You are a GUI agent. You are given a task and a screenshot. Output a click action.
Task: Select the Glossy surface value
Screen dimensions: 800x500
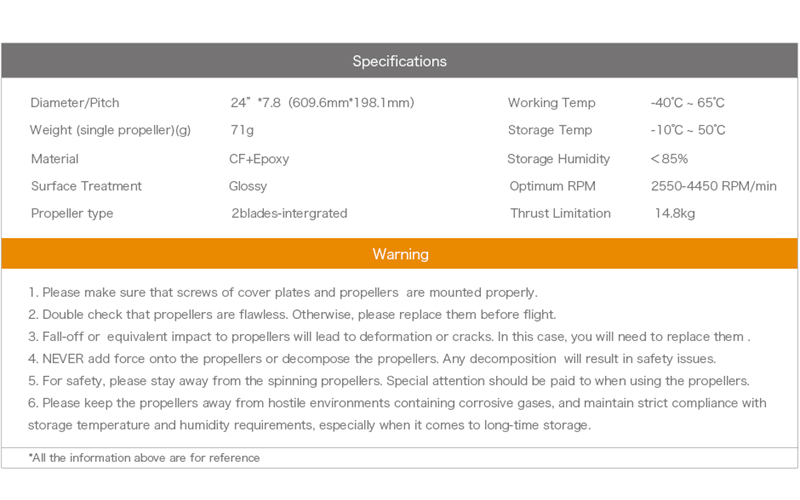[x=248, y=186]
